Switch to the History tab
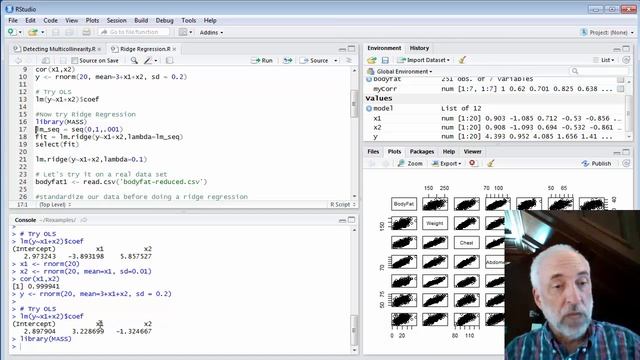 (419, 48)
